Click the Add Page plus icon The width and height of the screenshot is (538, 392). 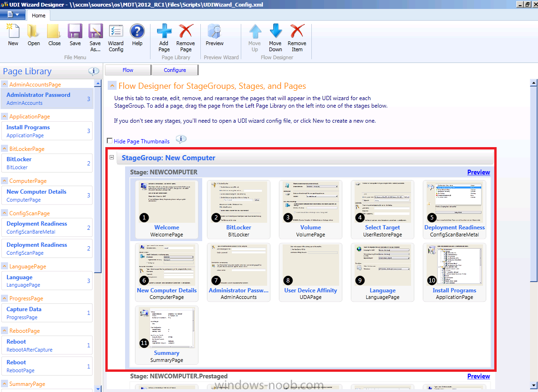pos(164,31)
